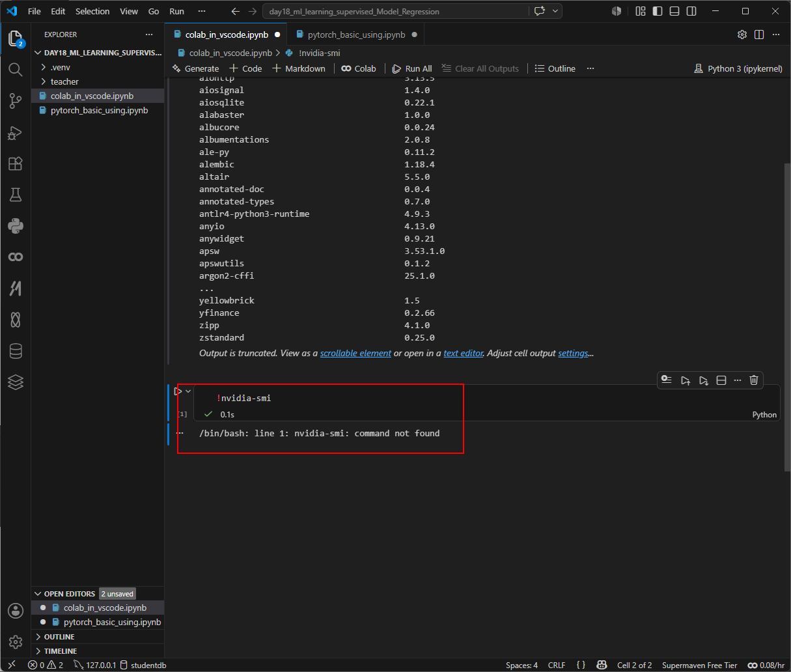The height and width of the screenshot is (672, 791).
Task: Click Run All
Action: [x=412, y=68]
